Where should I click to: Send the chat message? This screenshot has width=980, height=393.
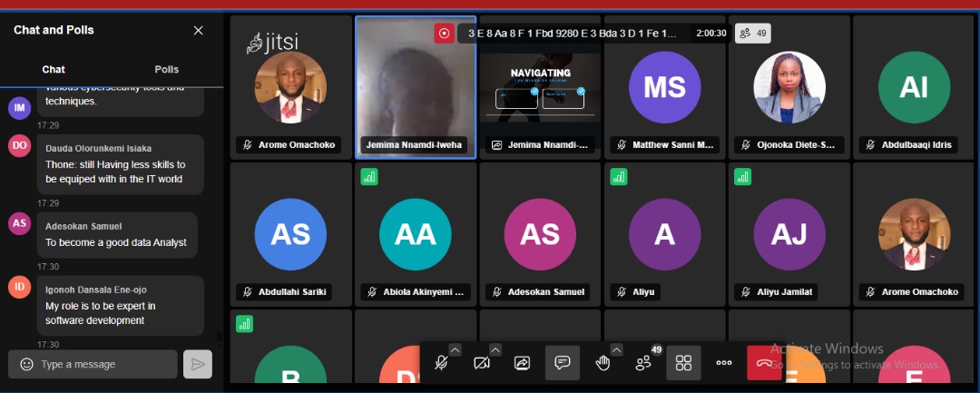[198, 364]
